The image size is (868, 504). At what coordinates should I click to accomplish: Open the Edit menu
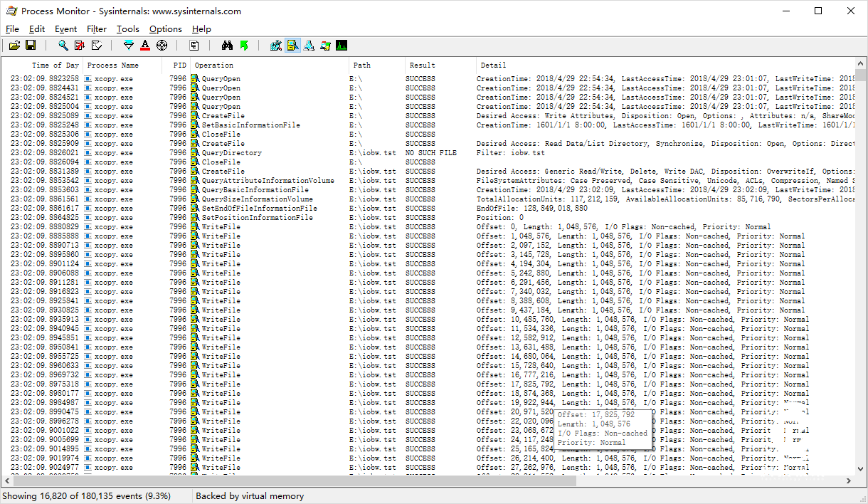36,29
